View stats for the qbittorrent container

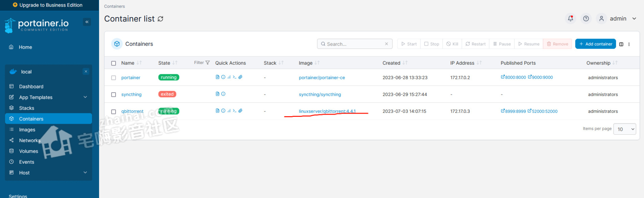point(229,111)
